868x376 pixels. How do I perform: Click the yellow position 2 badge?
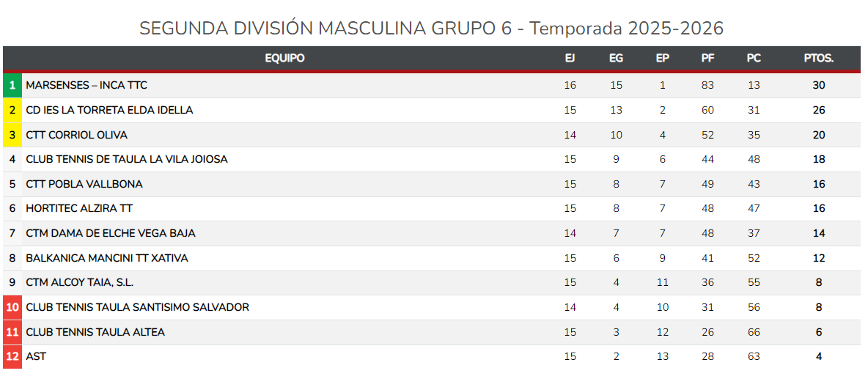pos(12,111)
